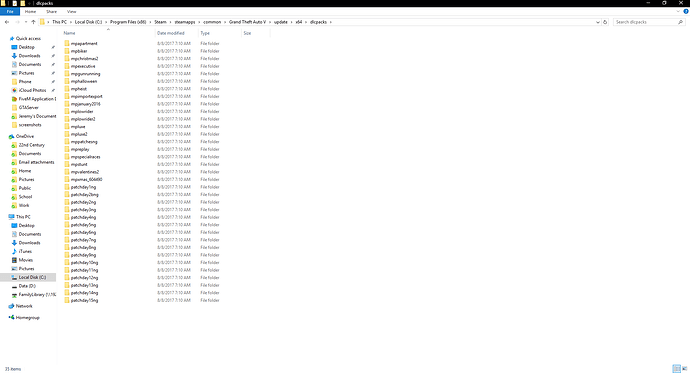Select the mphalloween folder icon
This screenshot has width=690, height=373.
67,81
